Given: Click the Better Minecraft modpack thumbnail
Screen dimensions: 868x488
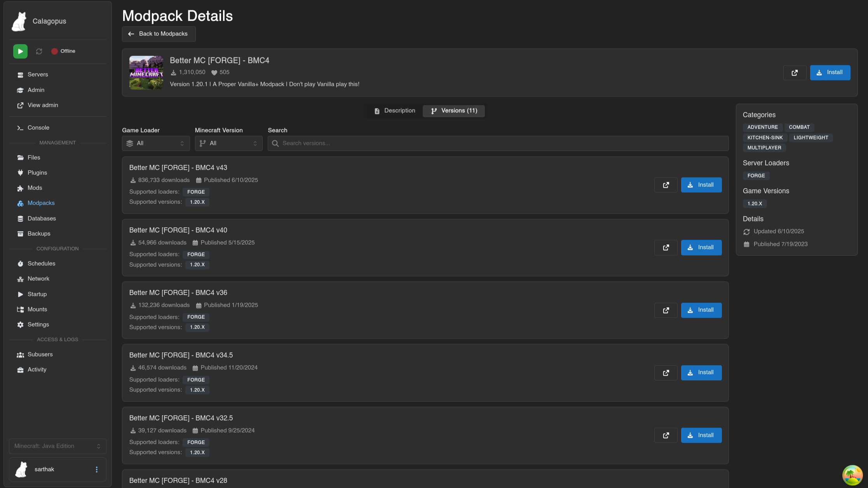Looking at the screenshot, I should pyautogui.click(x=146, y=73).
